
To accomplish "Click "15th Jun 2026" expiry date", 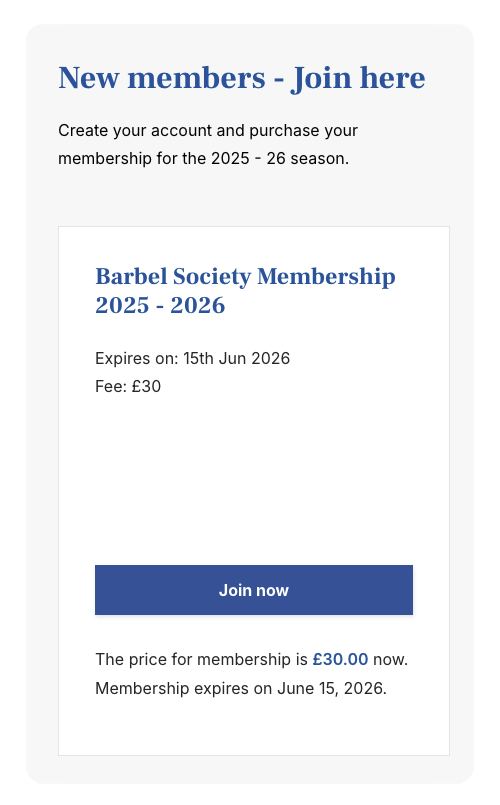I will 237,358.
